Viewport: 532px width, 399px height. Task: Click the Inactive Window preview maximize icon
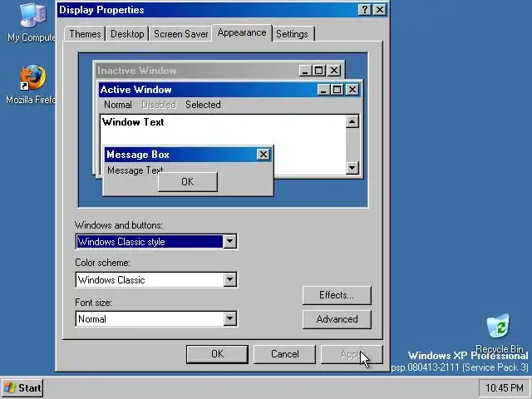318,71
